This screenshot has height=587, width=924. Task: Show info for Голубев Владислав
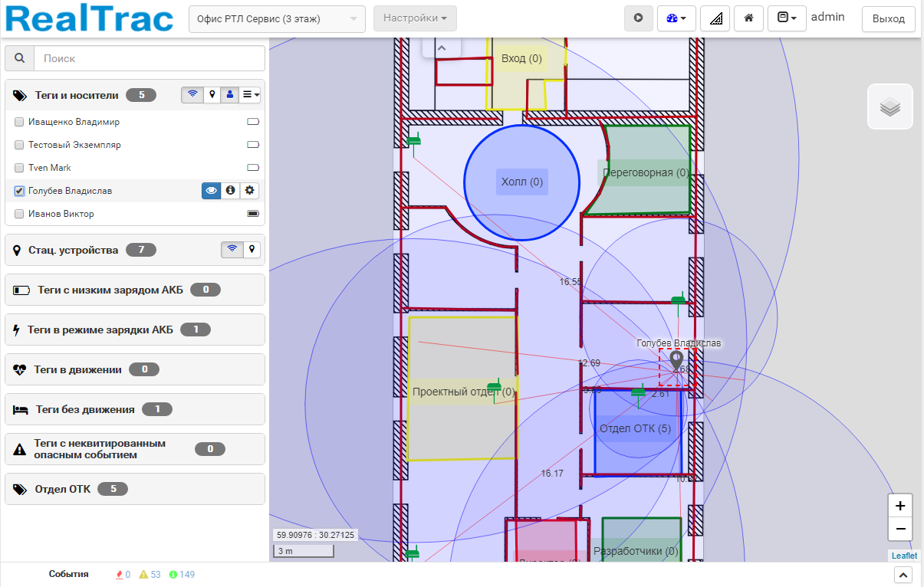tap(231, 191)
